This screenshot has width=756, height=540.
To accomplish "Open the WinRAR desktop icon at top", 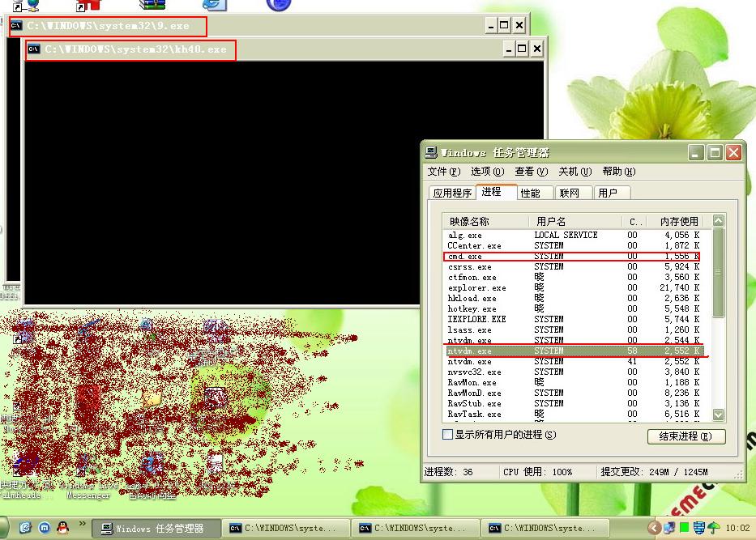I will 152,5.
